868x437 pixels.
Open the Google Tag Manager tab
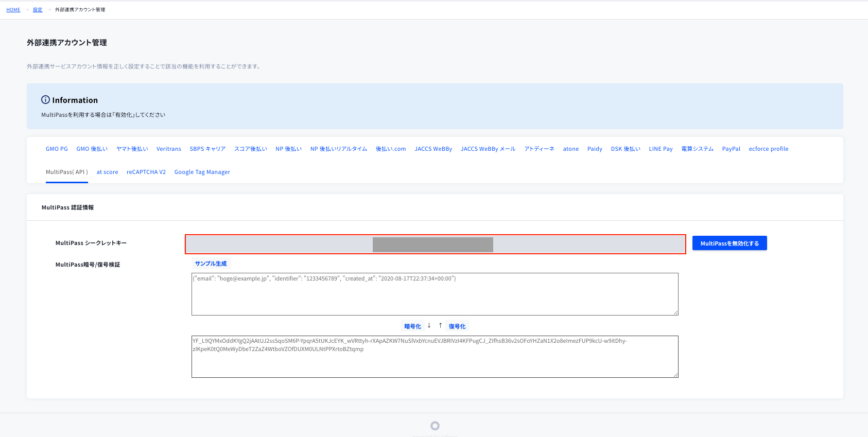pos(202,172)
